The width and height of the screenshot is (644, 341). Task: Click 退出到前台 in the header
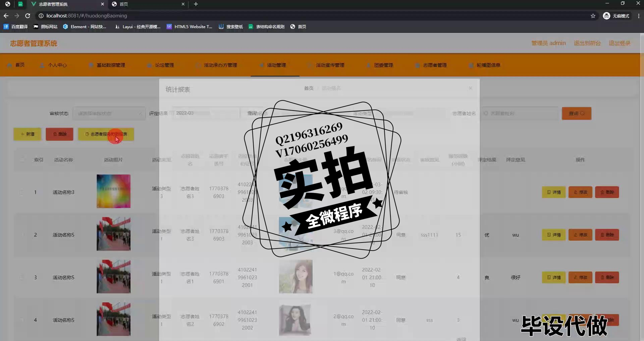587,43
